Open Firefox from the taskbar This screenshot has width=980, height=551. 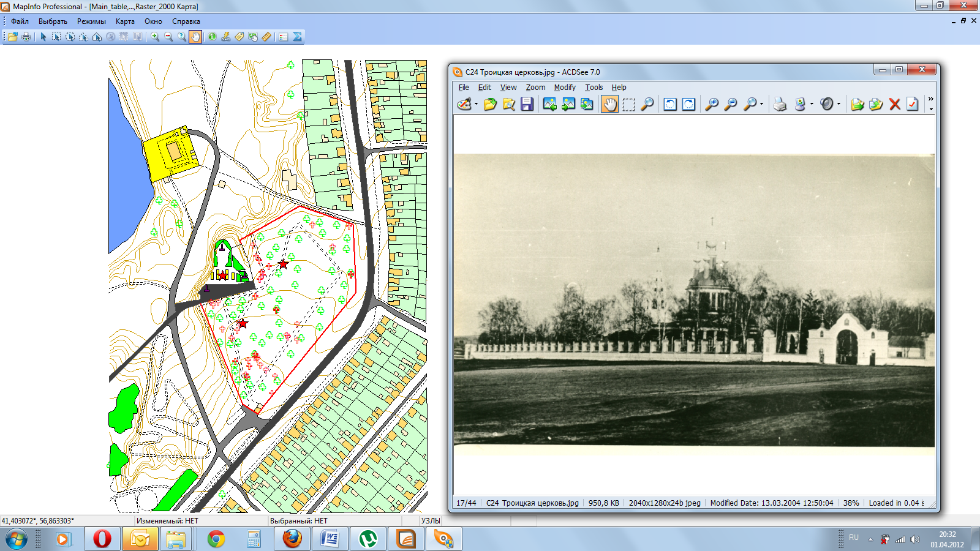pyautogui.click(x=292, y=539)
